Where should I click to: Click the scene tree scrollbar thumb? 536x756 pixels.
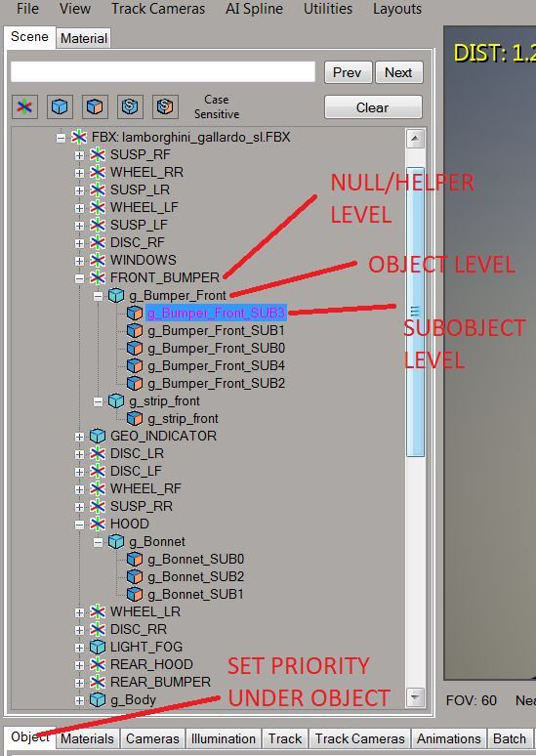pyautogui.click(x=415, y=312)
